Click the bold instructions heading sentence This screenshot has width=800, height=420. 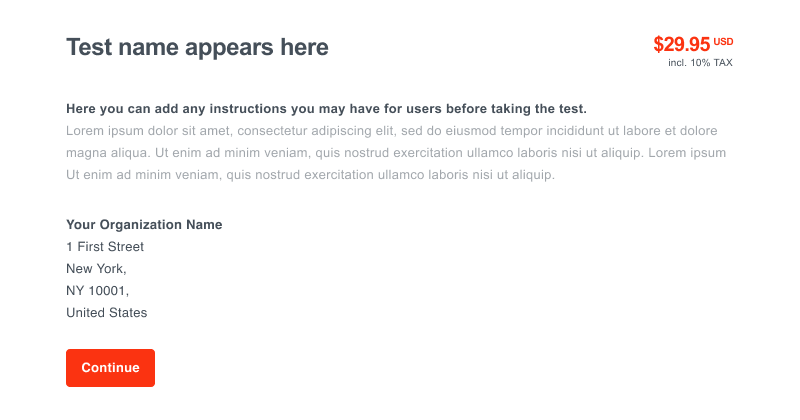pos(326,108)
